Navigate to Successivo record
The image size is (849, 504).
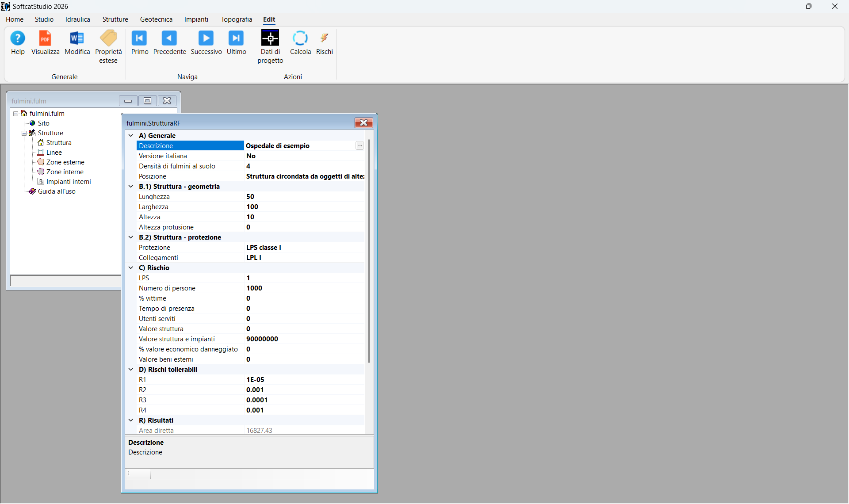click(x=206, y=43)
